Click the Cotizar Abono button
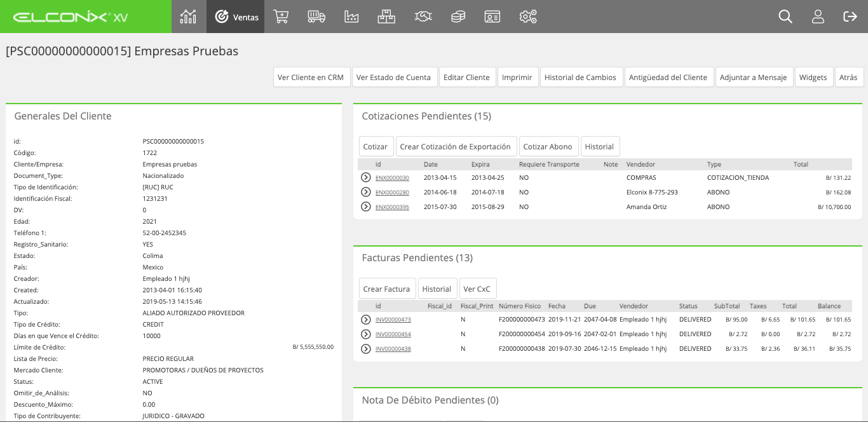868x422 pixels. click(x=548, y=146)
